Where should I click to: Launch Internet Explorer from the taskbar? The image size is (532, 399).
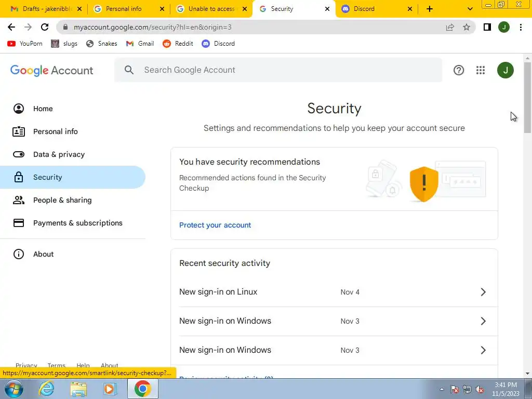pos(46,389)
